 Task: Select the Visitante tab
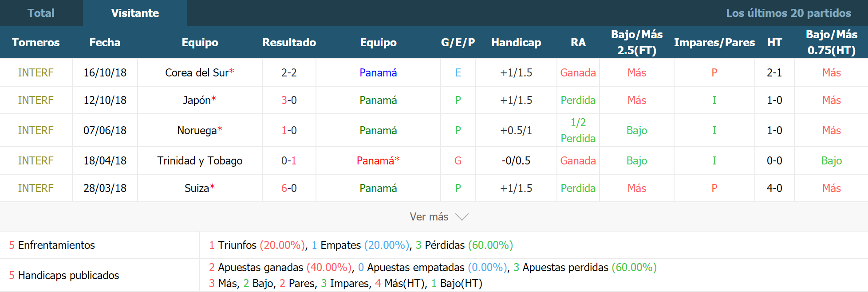135,13
